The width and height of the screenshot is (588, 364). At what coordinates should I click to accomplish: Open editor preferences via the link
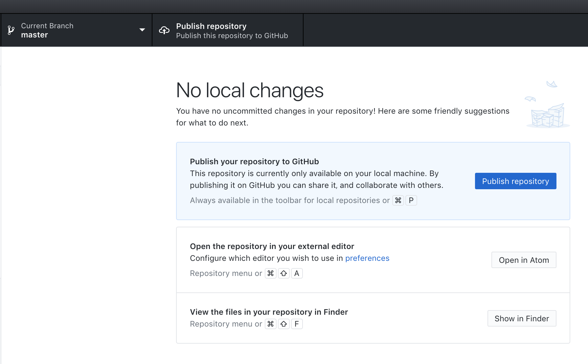367,258
